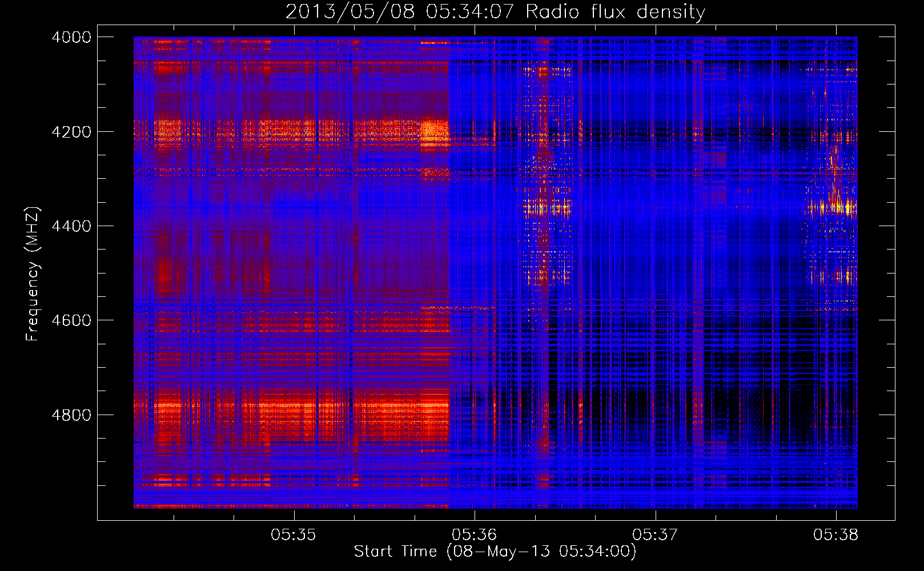Image resolution: width=924 pixels, height=571 pixels.
Task: Click the 4600 frequency axis label
Action: point(71,320)
